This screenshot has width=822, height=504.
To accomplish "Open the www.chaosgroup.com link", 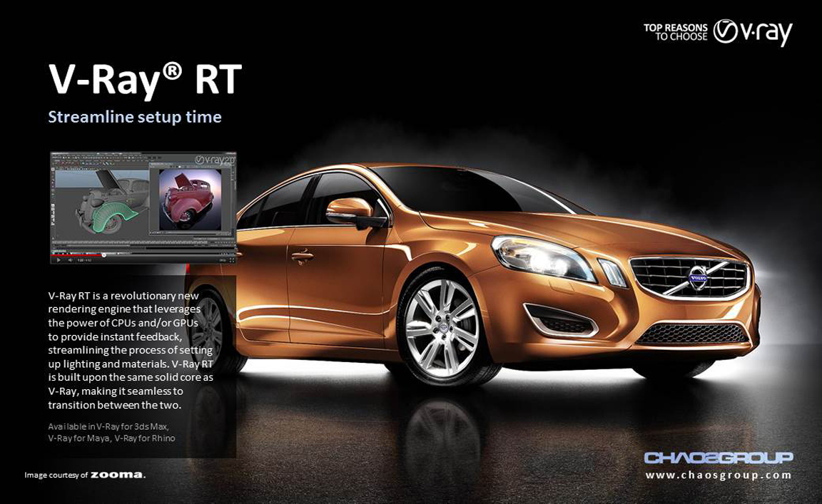I will coord(719,475).
